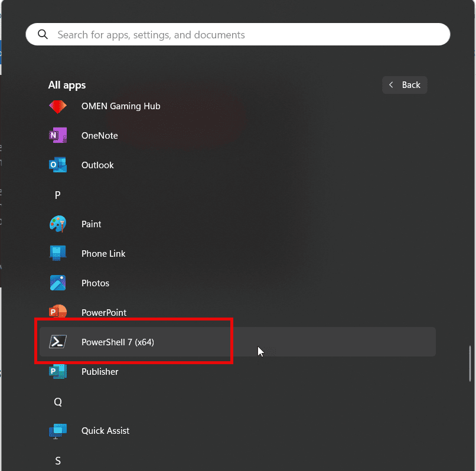
Task: Click the PowerPoint app icon
Action: [x=58, y=312]
